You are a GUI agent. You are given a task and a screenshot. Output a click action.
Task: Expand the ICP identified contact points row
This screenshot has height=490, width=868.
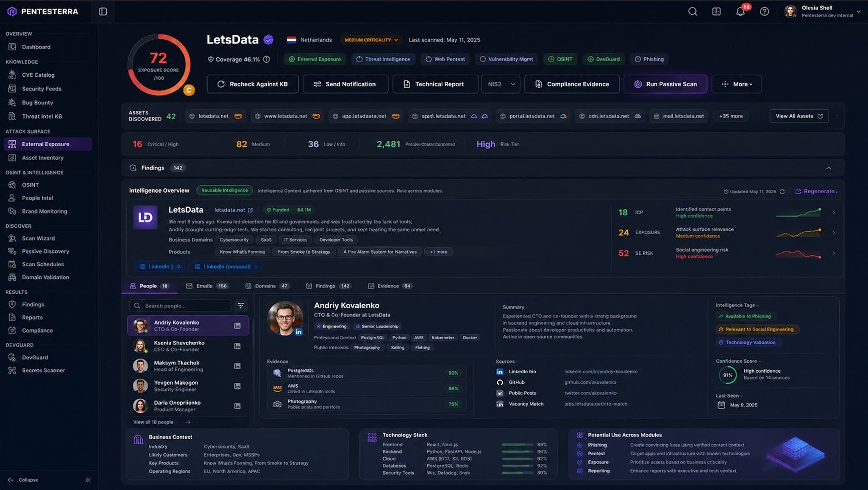833,212
